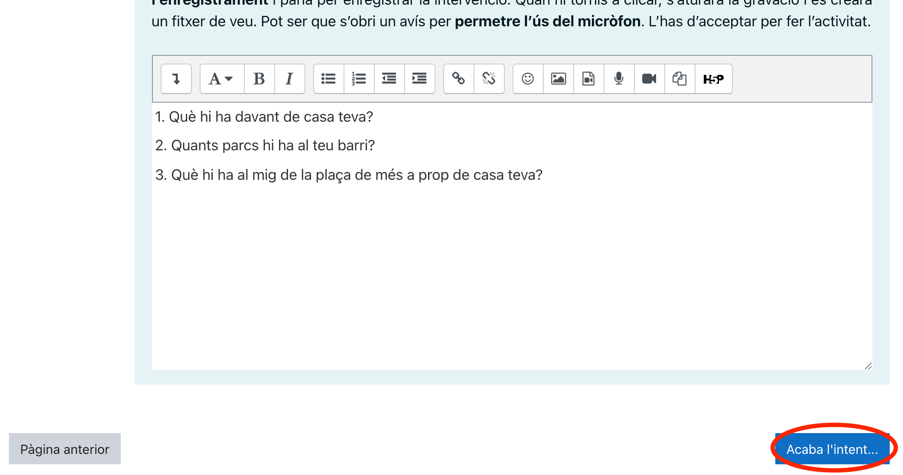Insert an ordered numbered list
The width and height of the screenshot is (903, 475).
[x=358, y=79]
